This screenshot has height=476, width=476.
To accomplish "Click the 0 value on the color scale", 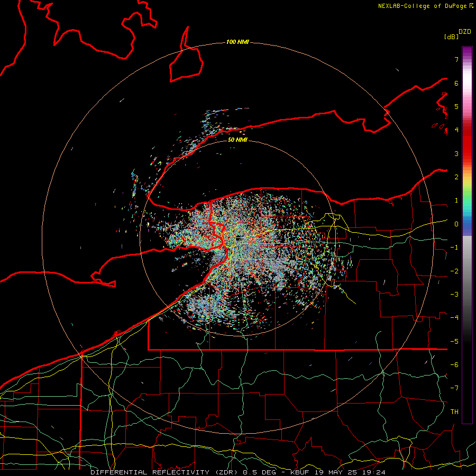I will [x=456, y=224].
